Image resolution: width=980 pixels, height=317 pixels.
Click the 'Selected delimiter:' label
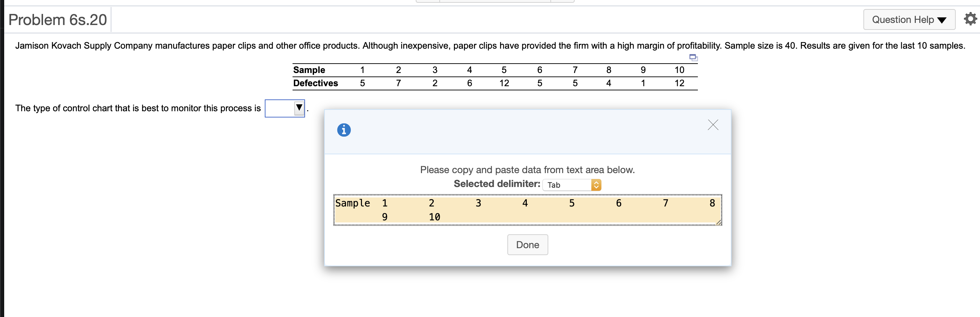pos(497,184)
